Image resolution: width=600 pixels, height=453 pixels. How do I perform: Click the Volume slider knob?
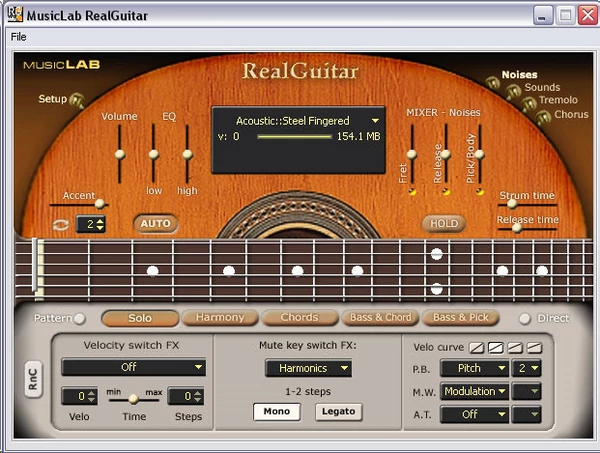click(120, 155)
